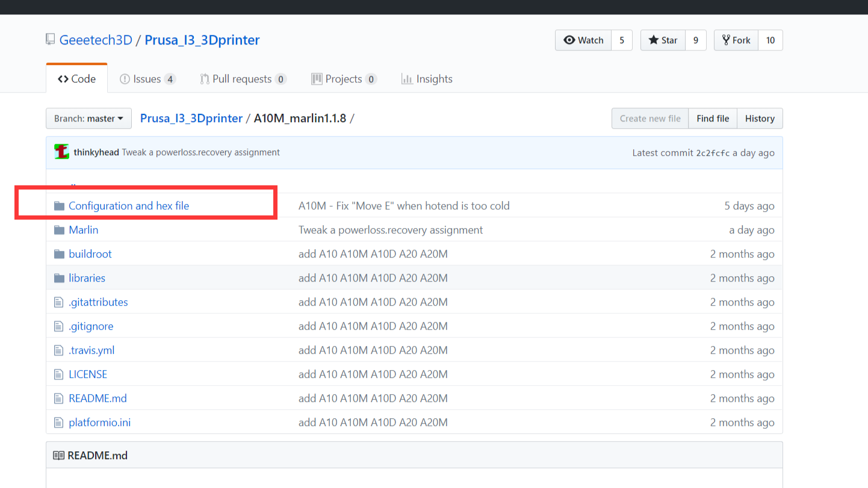Click the thinkyhead avatar image
868x488 pixels.
point(61,152)
